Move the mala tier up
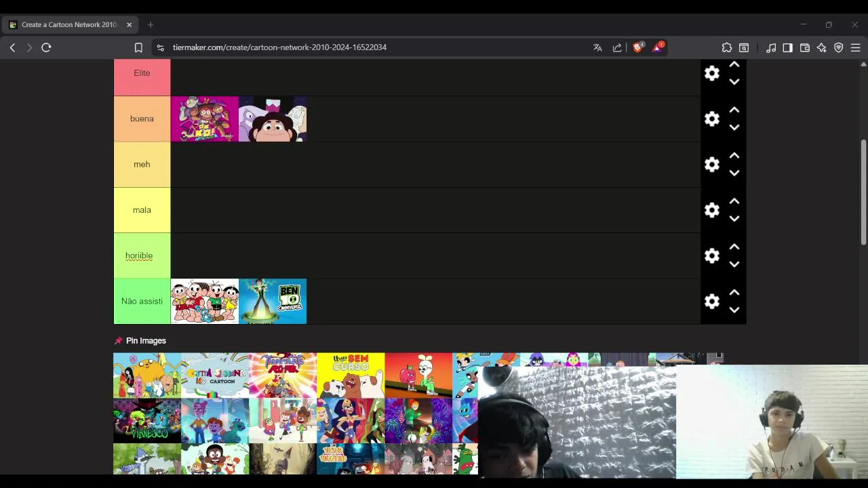The width and height of the screenshot is (868, 488). 734,201
